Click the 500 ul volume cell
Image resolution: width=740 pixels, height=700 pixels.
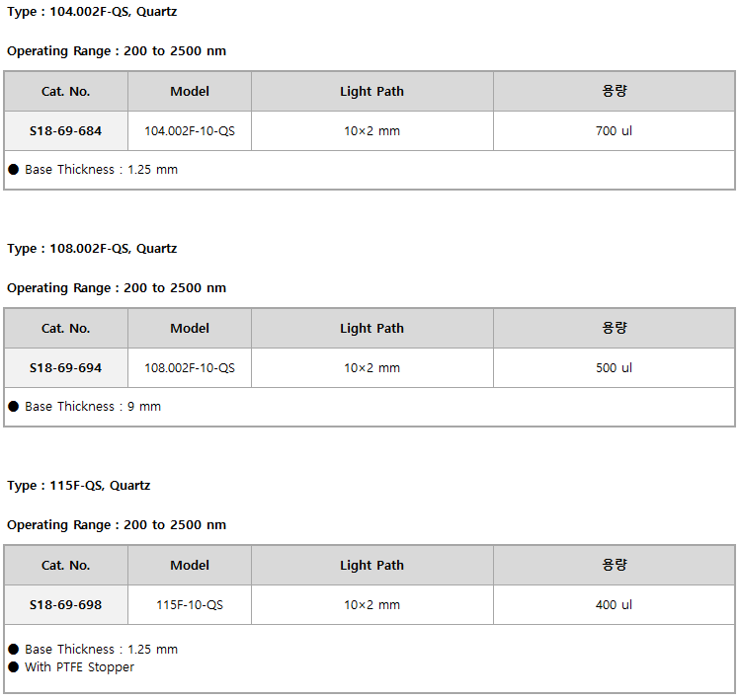pyautogui.click(x=614, y=367)
